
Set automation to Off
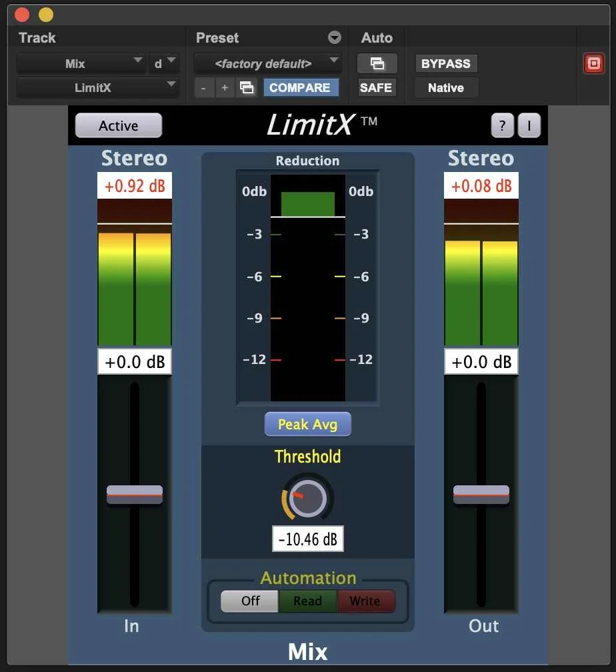(250, 601)
